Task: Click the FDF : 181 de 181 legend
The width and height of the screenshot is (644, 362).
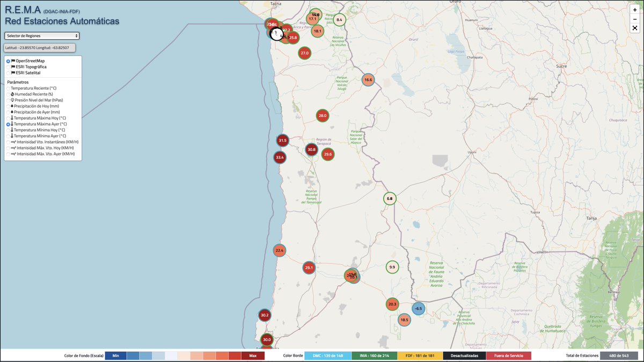Action: click(x=420, y=356)
